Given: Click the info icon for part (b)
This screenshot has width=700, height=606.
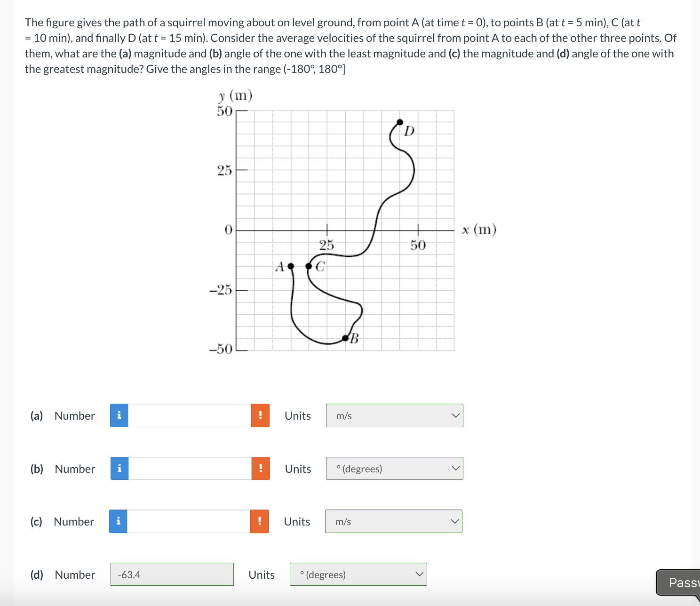Looking at the screenshot, I should [x=119, y=469].
